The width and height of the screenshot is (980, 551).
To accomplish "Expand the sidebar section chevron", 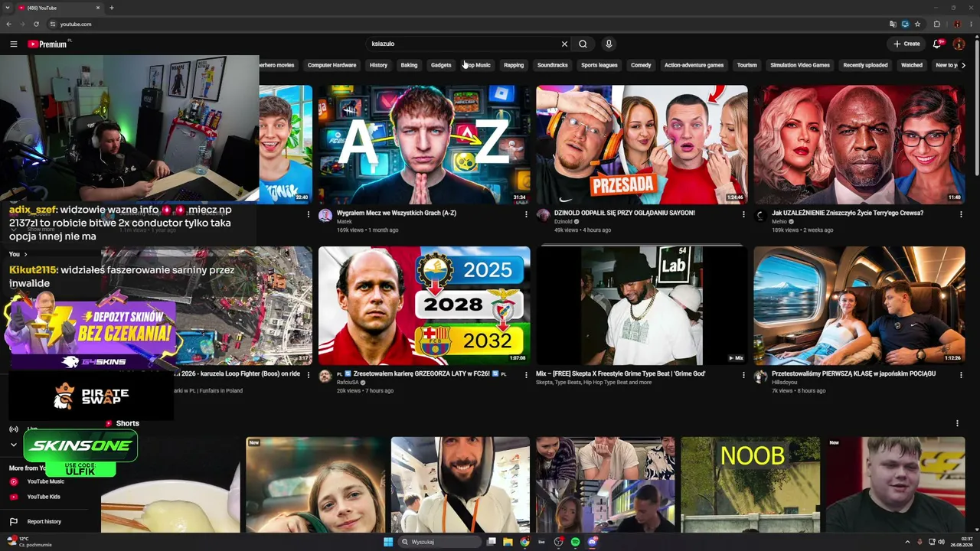I will coord(13,445).
